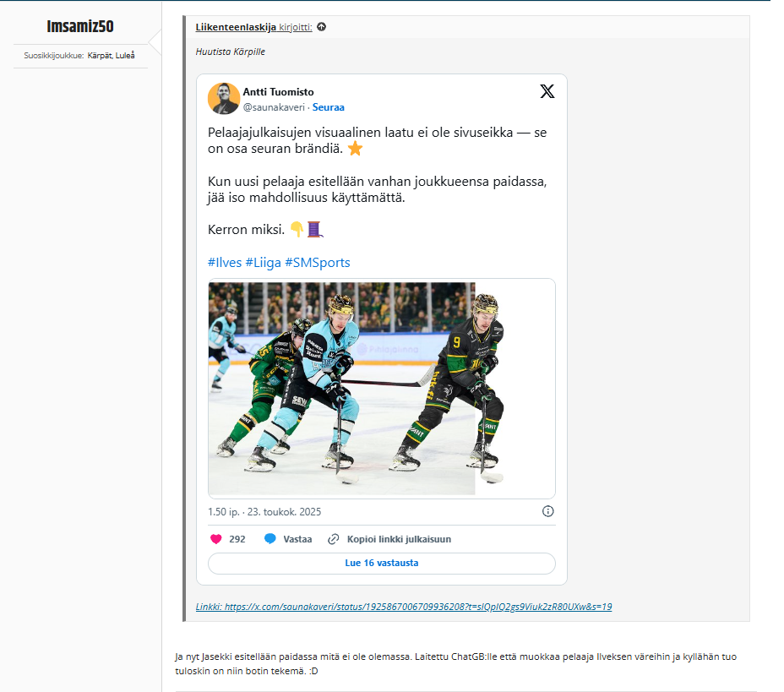Open the x.com saunakaveri status link
The height and width of the screenshot is (692, 784).
coord(404,607)
